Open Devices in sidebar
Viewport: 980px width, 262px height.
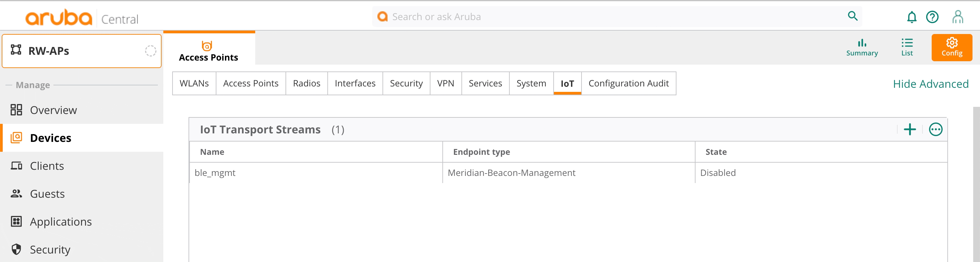tap(82, 138)
